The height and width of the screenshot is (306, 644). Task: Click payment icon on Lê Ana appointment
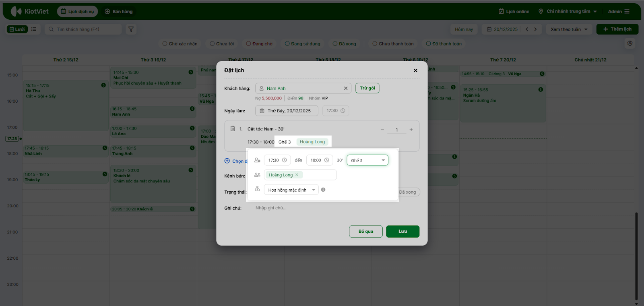click(x=192, y=128)
